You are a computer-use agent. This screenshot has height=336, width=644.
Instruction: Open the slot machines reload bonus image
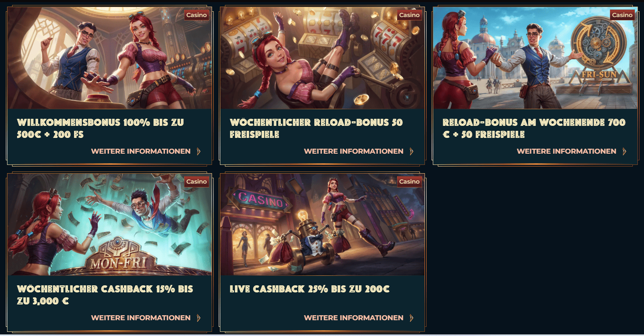pos(322,58)
